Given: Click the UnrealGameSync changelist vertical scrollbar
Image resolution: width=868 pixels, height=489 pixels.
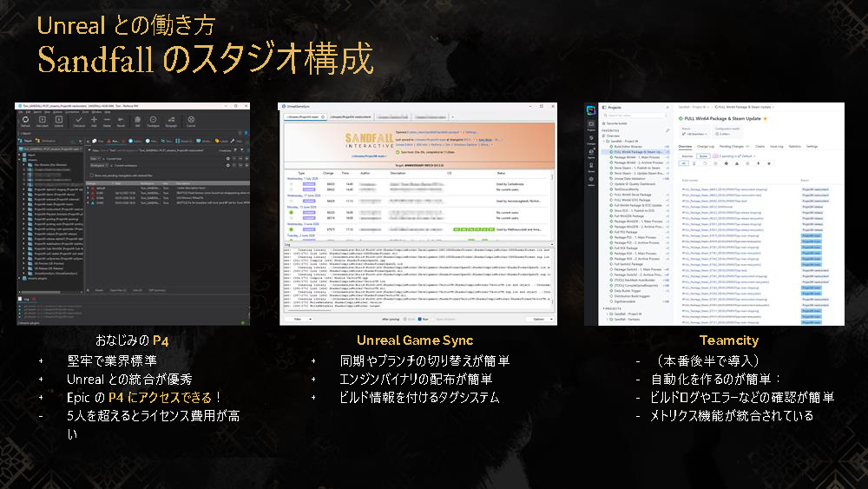Looking at the screenshot, I should click(x=551, y=205).
